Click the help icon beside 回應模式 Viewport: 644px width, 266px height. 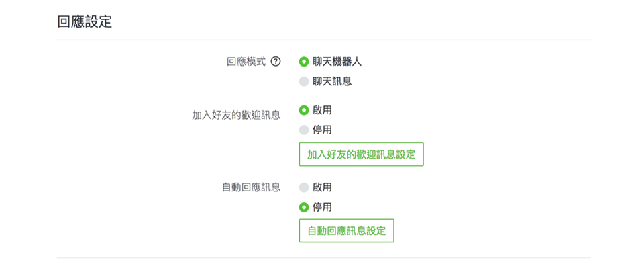(x=276, y=62)
